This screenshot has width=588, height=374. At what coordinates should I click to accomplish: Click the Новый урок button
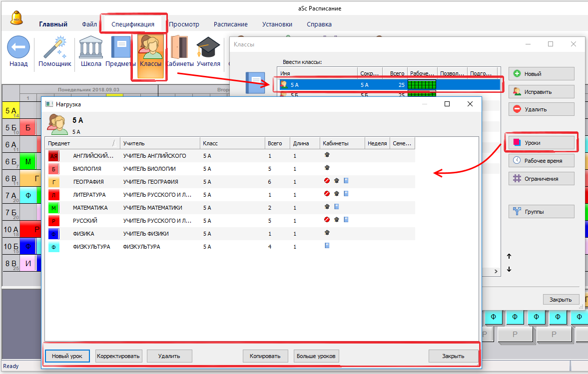click(67, 356)
